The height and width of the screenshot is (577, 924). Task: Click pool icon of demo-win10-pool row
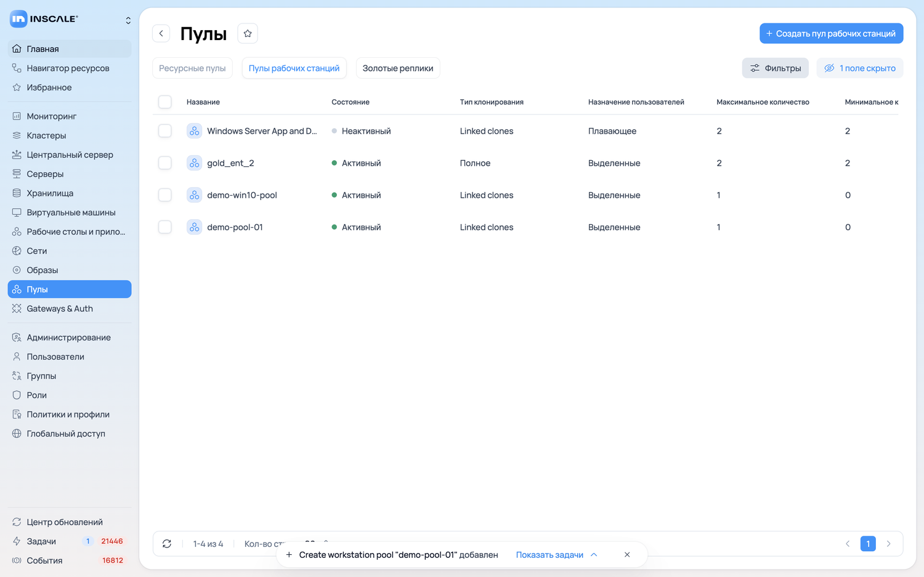point(195,195)
